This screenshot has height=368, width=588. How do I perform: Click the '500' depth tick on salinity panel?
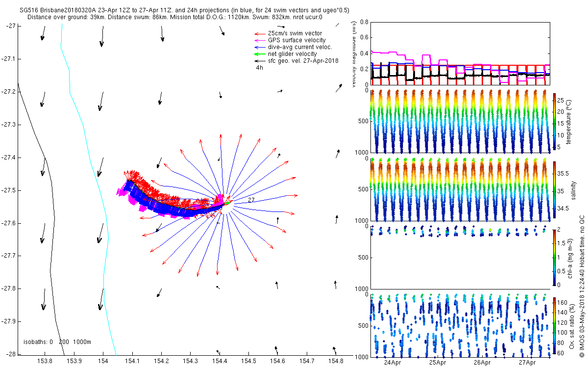(363, 190)
